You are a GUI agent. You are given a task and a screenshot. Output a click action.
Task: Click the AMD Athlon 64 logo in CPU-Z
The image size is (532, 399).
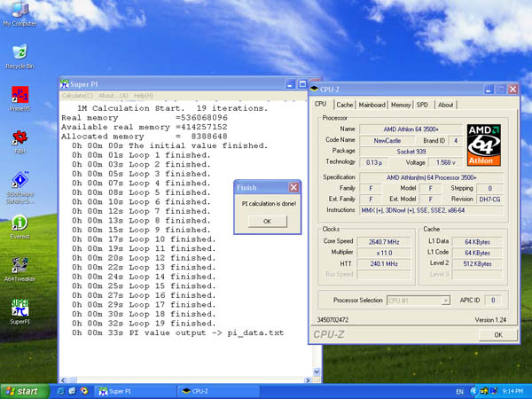click(483, 145)
